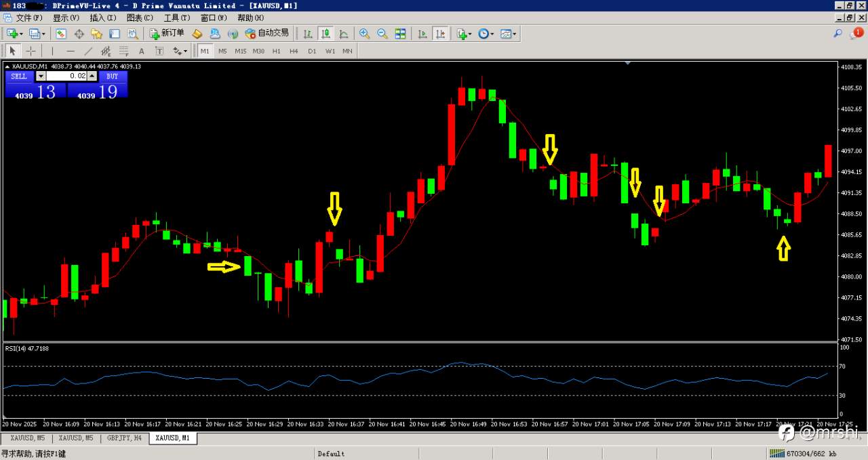Switch timeframe to M15
Image resolution: width=868 pixels, height=460 pixels.
tap(241, 51)
